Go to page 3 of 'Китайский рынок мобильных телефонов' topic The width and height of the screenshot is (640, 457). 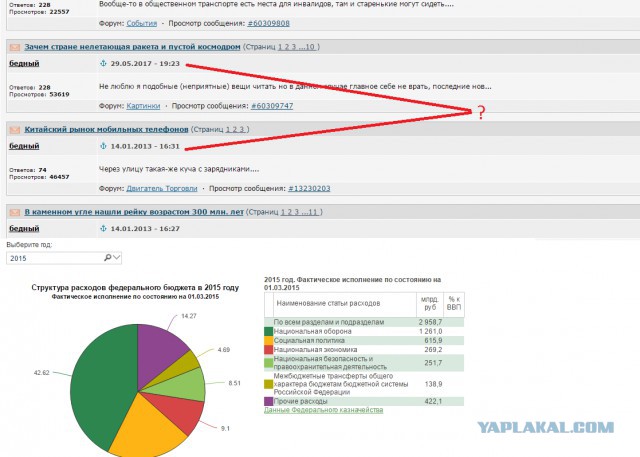(242, 129)
